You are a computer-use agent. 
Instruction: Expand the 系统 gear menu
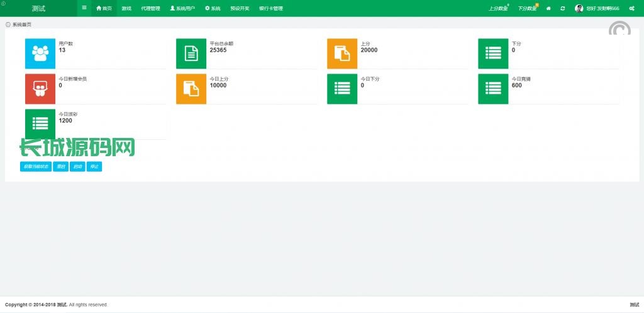(213, 9)
